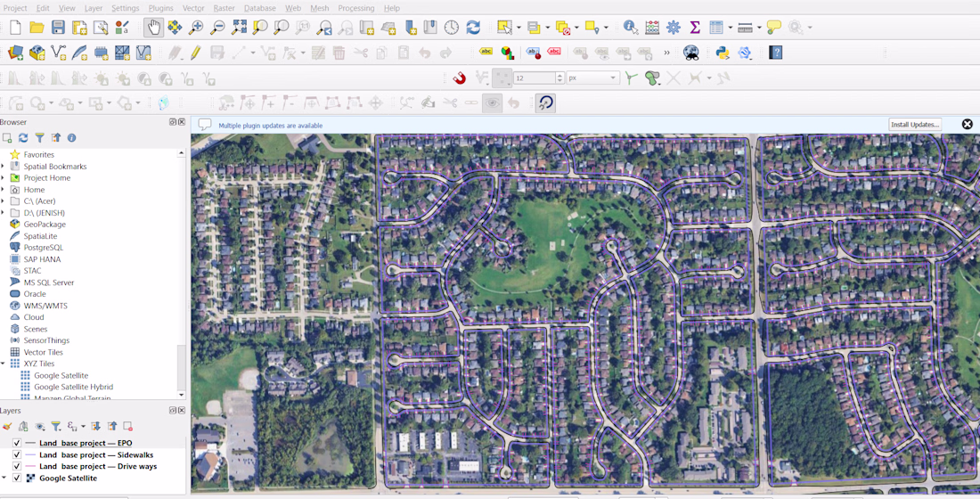Click the Statistical Summary sigma icon

point(694,28)
